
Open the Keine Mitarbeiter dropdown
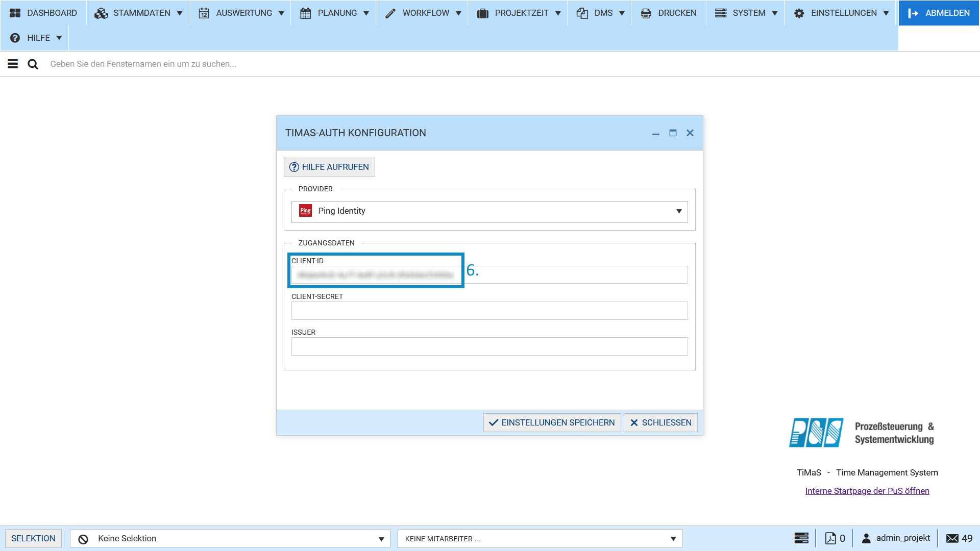540,539
